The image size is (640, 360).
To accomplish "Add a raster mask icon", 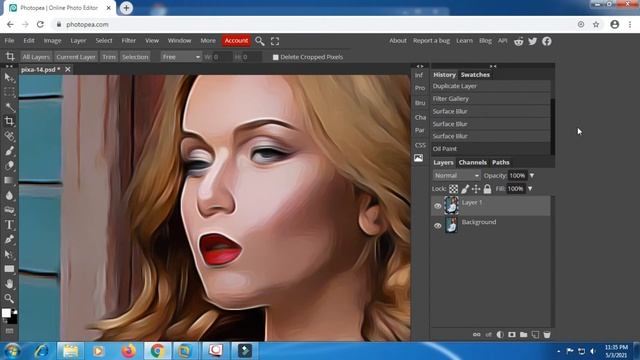I will [512, 335].
